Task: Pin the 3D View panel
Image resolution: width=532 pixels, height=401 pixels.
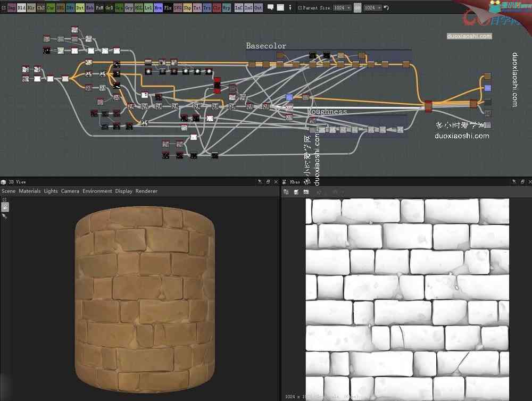Action: click(260, 182)
